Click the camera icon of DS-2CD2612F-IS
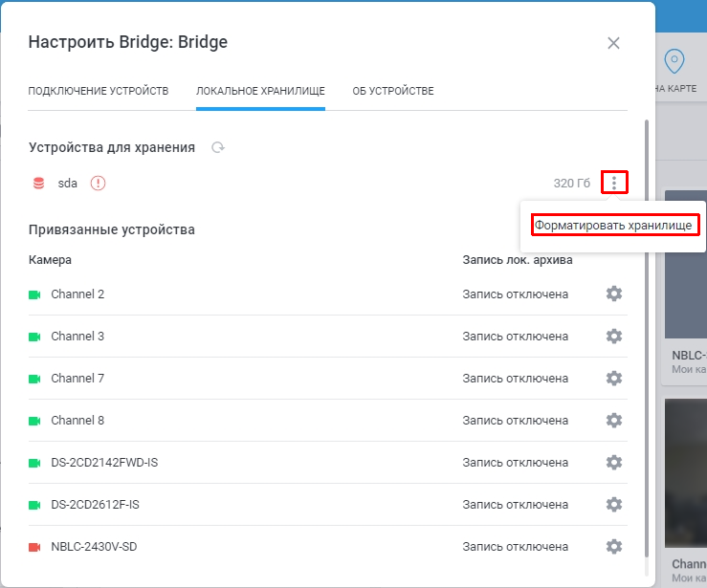The image size is (707, 588). [x=34, y=505]
